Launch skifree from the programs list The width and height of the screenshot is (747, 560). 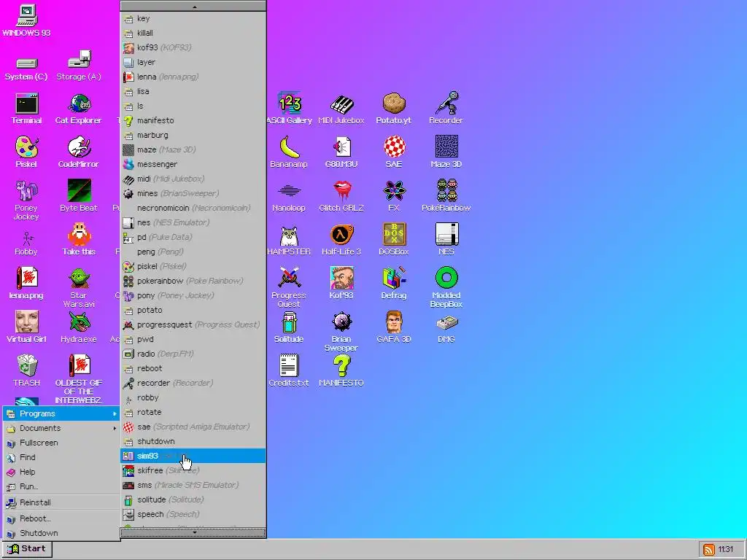(193, 470)
